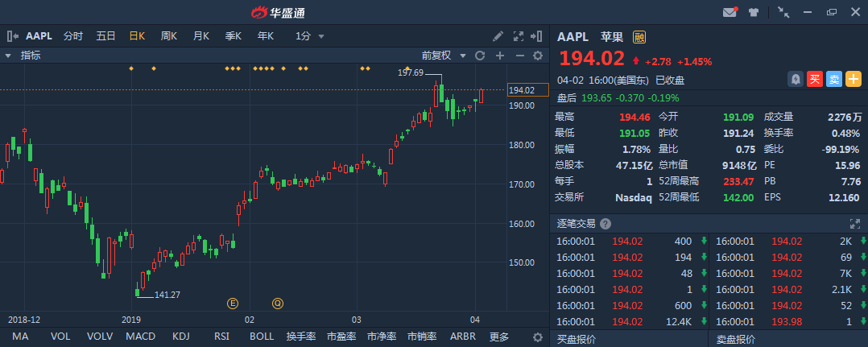
Task: Click the 成交量 value 2276万
Action: (845, 117)
